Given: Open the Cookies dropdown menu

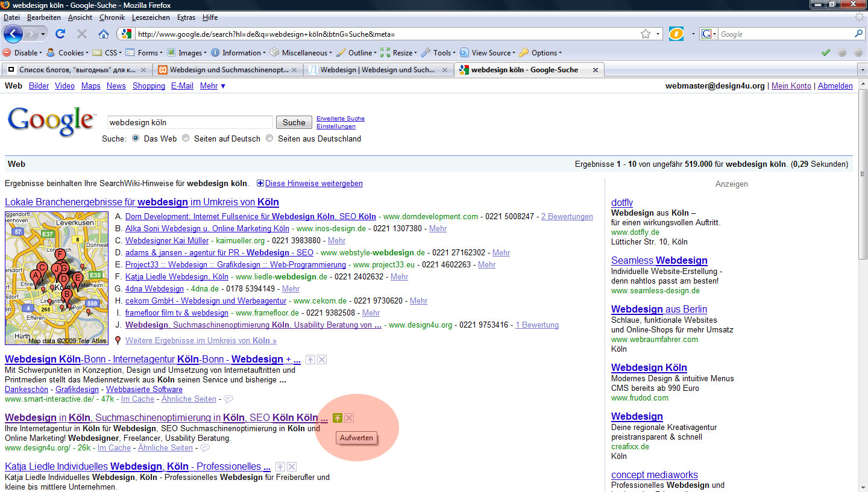Looking at the screenshot, I should click(68, 53).
